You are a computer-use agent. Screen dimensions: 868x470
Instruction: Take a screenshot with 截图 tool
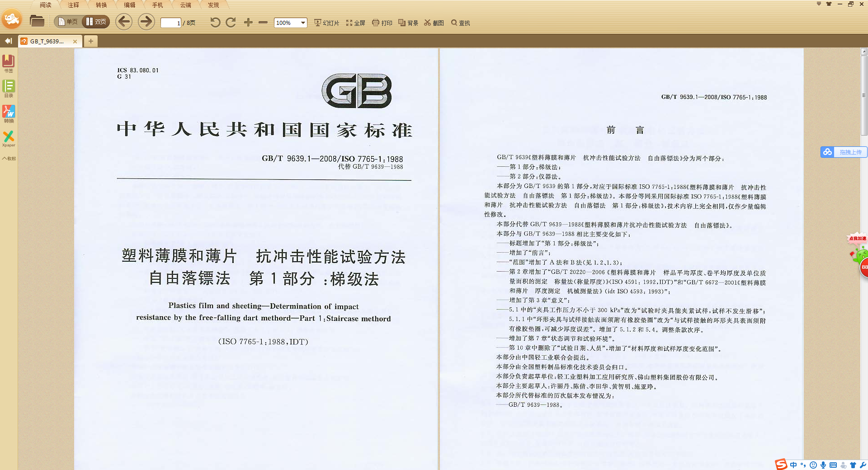pyautogui.click(x=434, y=23)
